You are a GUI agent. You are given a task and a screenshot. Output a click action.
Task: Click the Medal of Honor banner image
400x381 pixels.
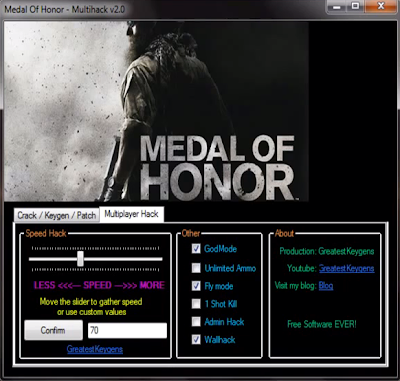(x=156, y=111)
